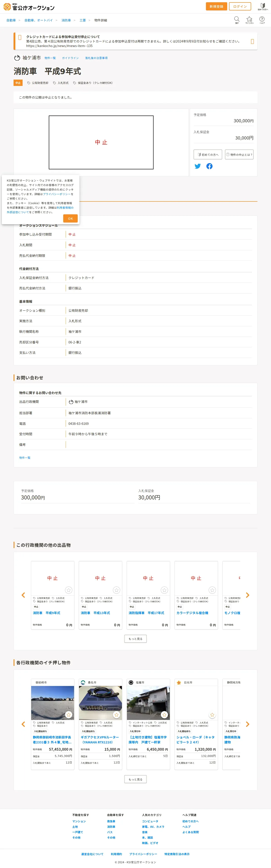Go to next items in イチ押し物件 carousel

(248, 724)
